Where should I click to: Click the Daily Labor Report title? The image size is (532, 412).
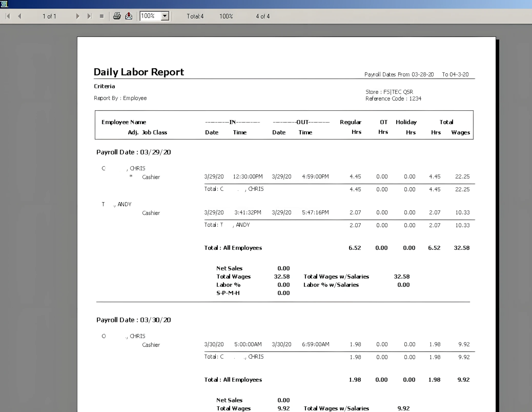coord(139,72)
